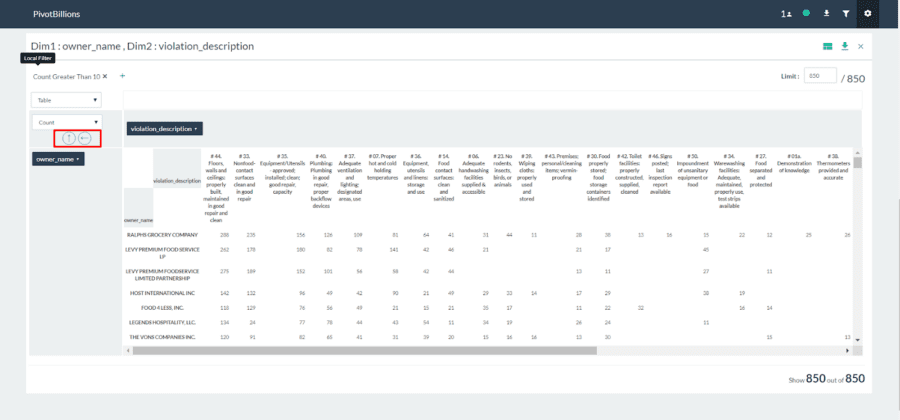
Task: Click the # 44. Floors, walls and ceilings header
Action: [x=216, y=188]
